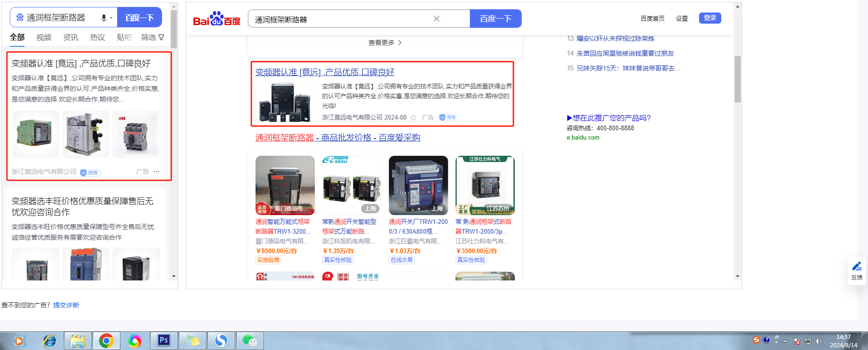Open WeChat from the taskbar
This screenshot has width=868, height=350.
[x=250, y=341]
